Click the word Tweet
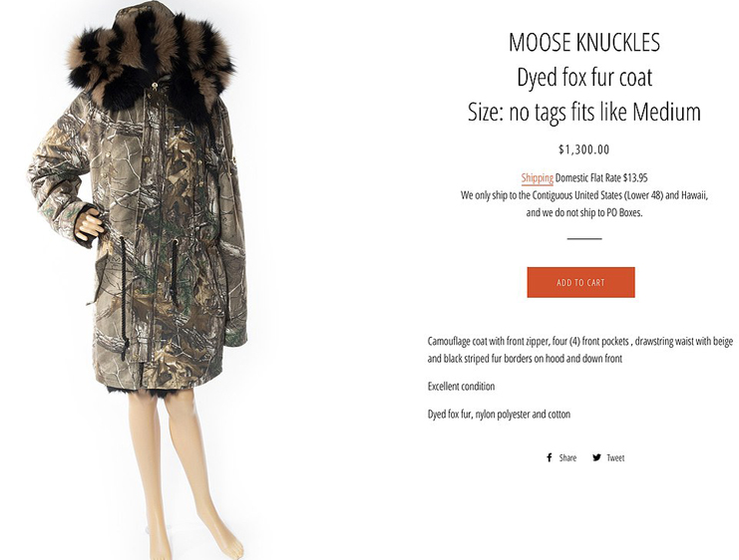 point(615,457)
